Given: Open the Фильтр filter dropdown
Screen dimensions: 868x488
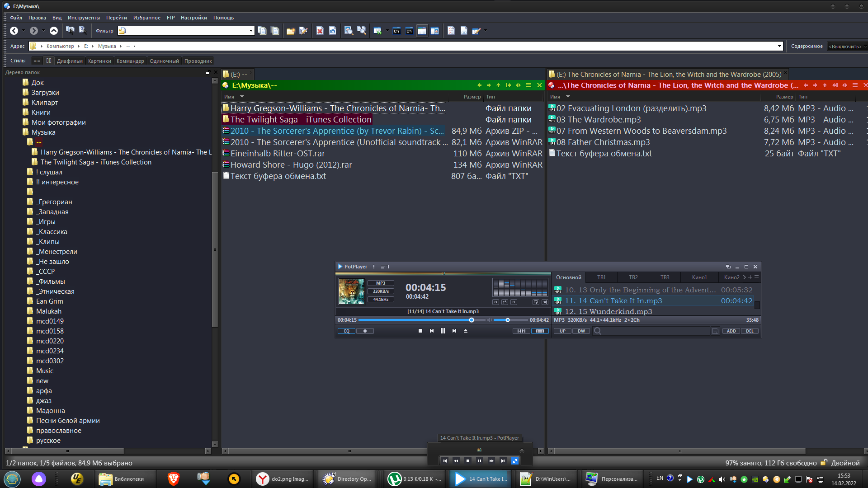Looking at the screenshot, I should 251,31.
